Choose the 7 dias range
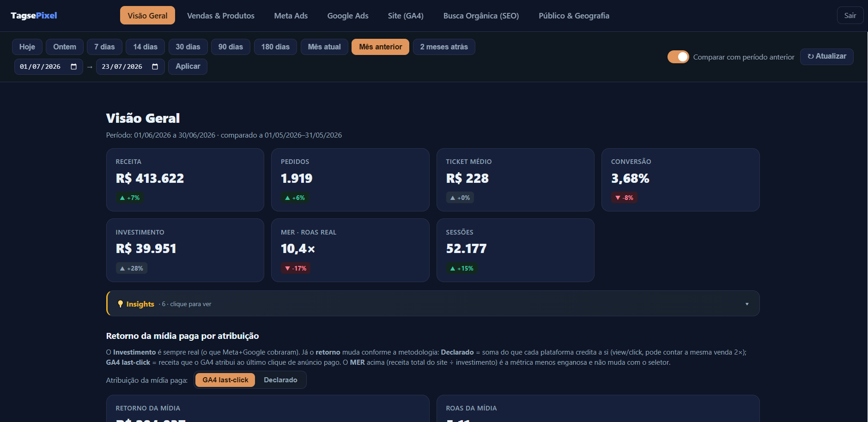 coord(104,47)
